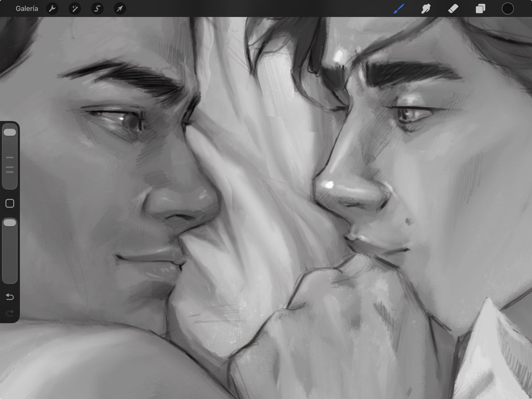Select the Smudge finger tool
This screenshot has height=399, width=532.
pos(426,8)
